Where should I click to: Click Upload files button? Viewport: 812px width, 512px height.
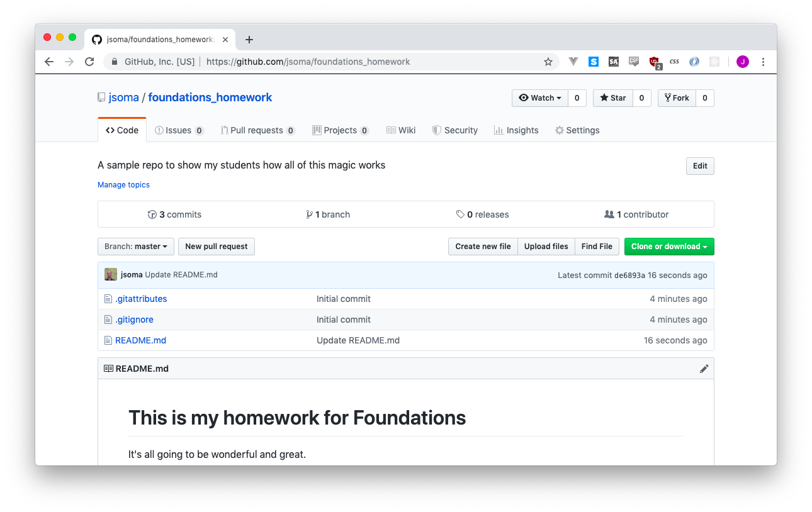(546, 247)
